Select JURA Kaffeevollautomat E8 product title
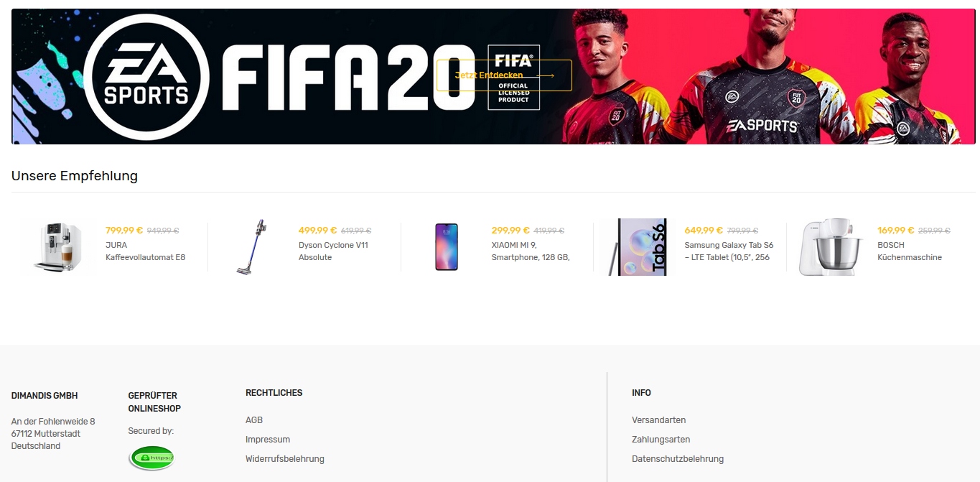Viewport: 980px width, 482px height. [146, 251]
